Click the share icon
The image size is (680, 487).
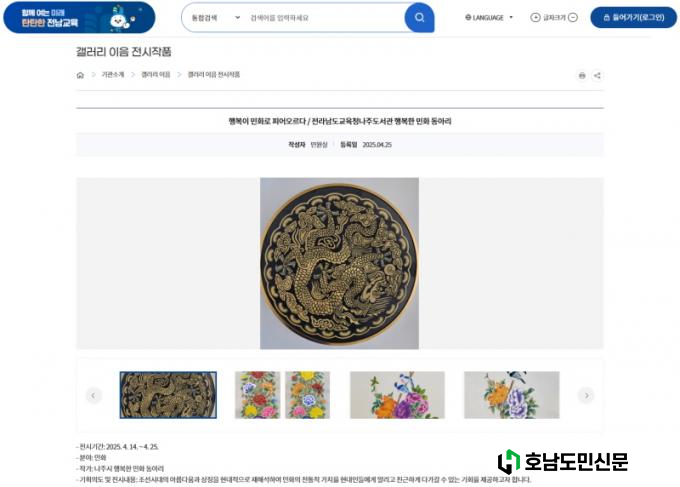[597, 75]
